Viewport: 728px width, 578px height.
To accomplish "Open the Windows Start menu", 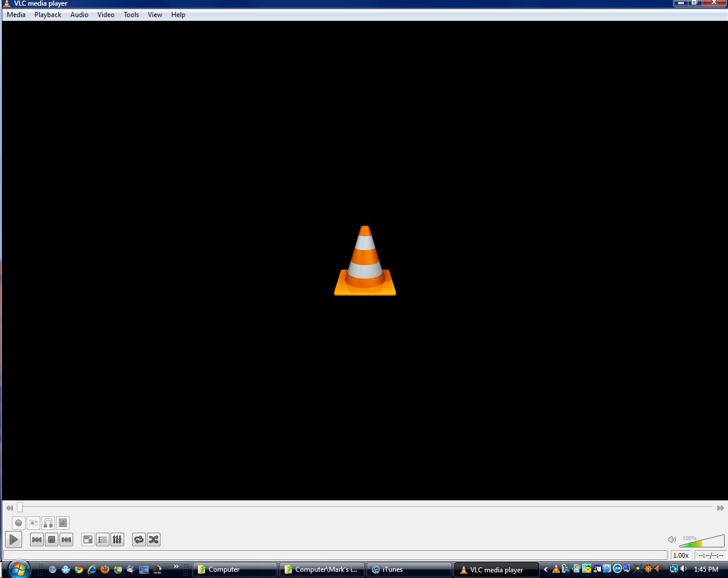I will coord(18,568).
